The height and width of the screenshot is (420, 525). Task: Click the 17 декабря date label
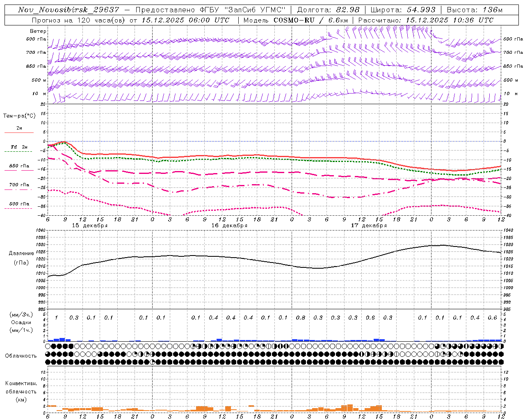pyautogui.click(x=369, y=226)
